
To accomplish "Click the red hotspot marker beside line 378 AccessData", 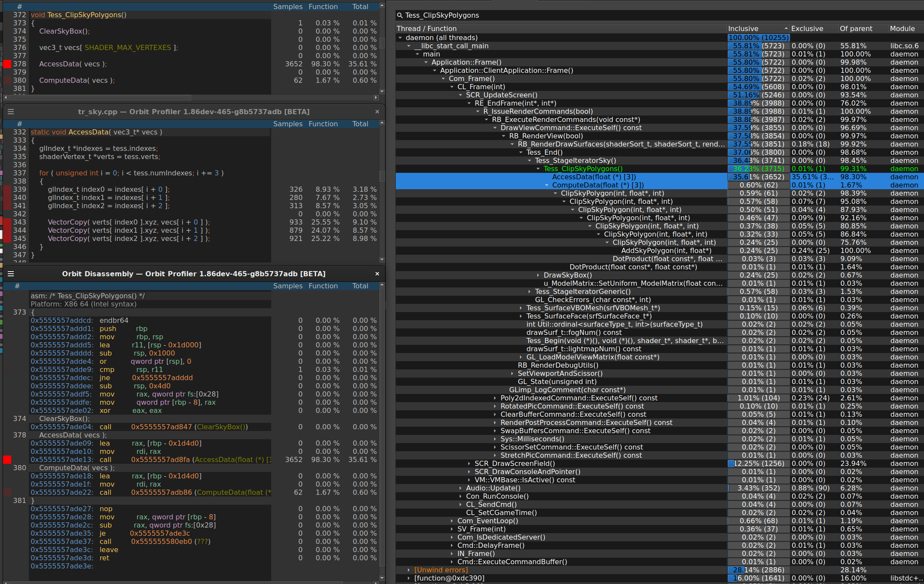I will coord(7,64).
